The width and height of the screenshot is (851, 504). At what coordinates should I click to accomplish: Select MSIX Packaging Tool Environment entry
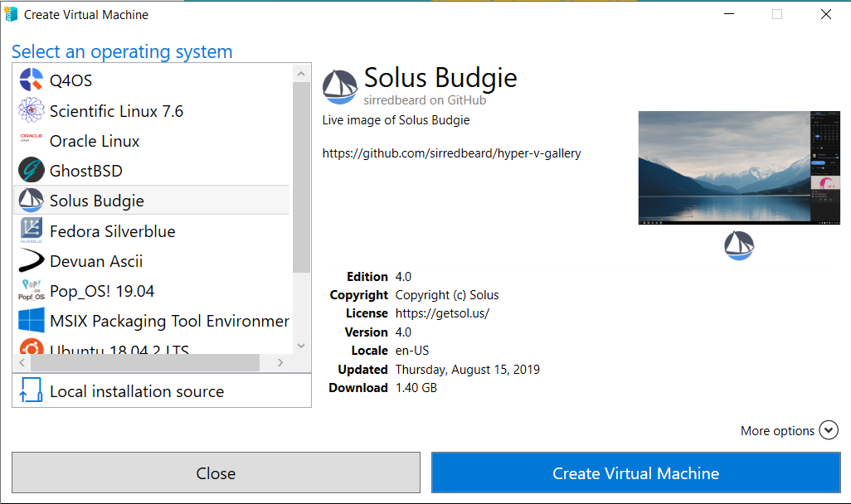[x=152, y=321]
